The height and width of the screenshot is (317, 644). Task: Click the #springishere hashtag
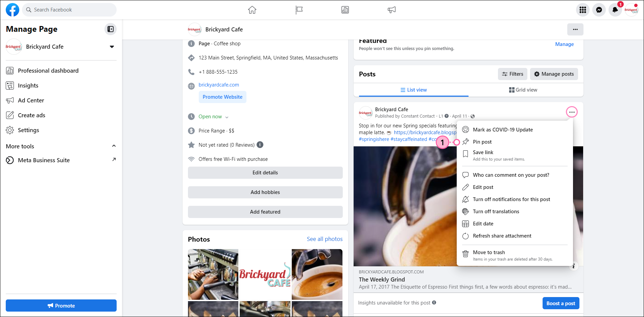tap(374, 139)
